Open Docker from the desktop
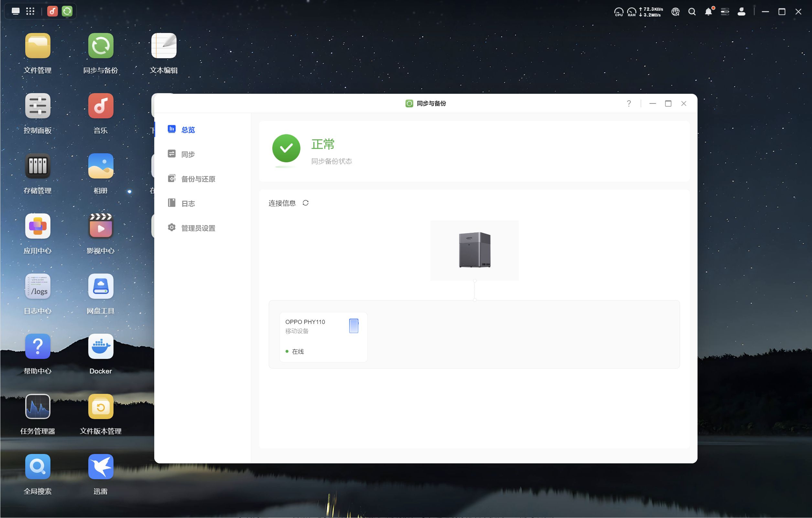This screenshot has height=518, width=812. (x=101, y=347)
